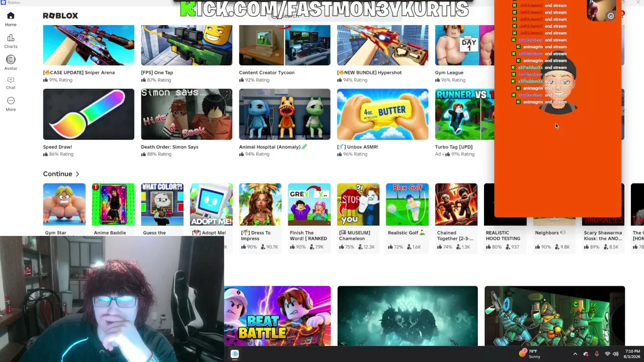The image size is (644, 362).
Task: Open the Speed Draw! rainbow brush thumbnail
Action: click(89, 114)
